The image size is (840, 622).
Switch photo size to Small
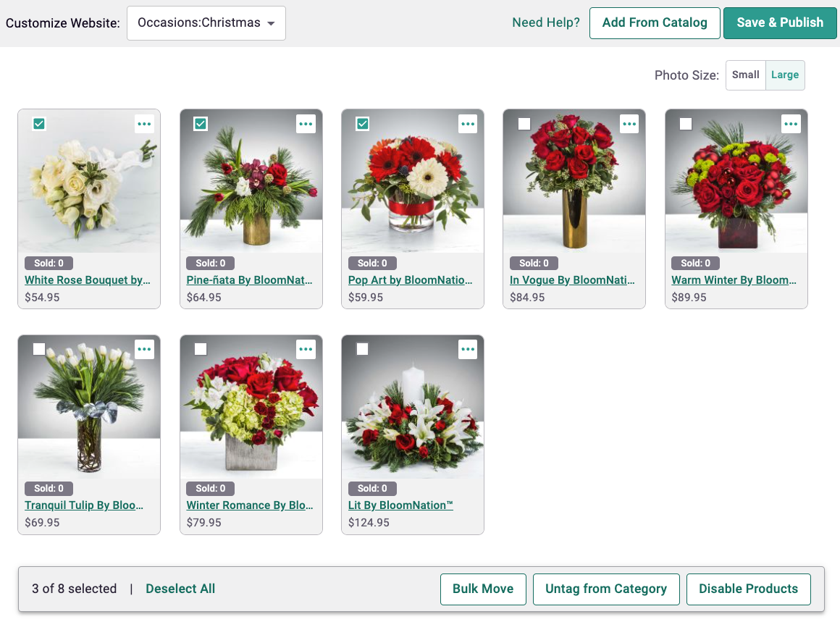[x=746, y=75]
